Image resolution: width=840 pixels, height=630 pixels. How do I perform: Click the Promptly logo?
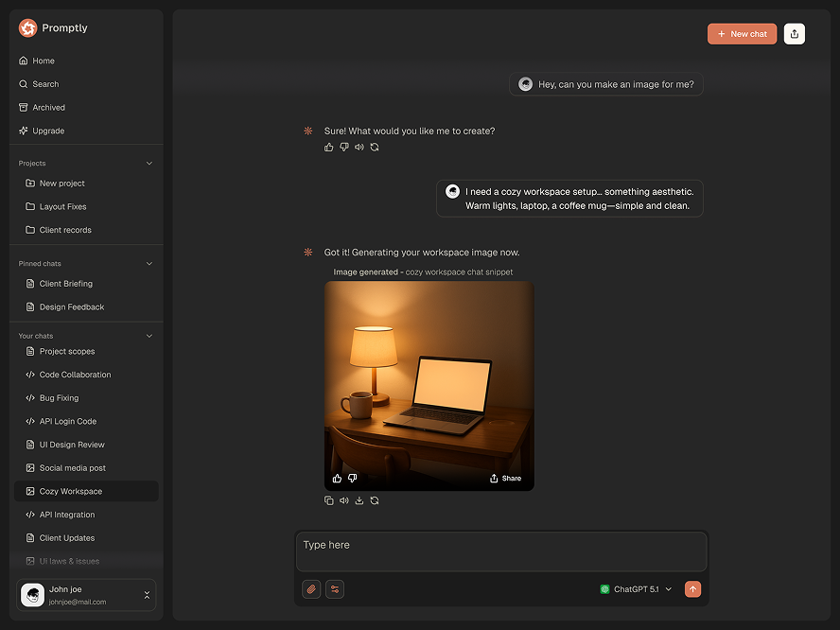(x=28, y=28)
